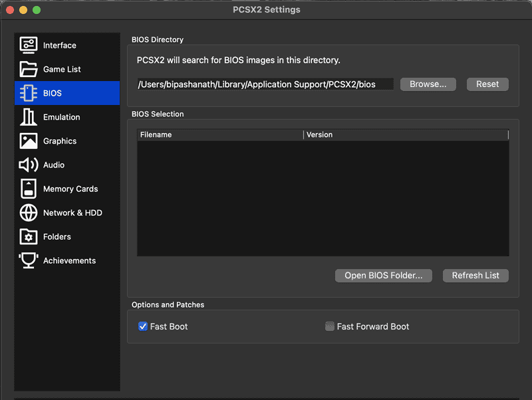Click the Graphics picture icon
This screenshot has height=400, width=532.
coord(29,141)
